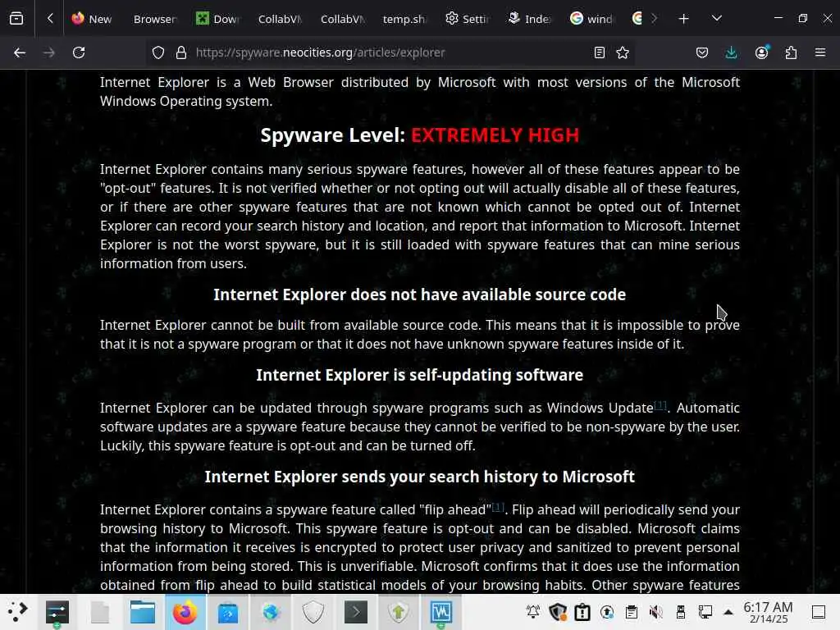Open the grey shield taskbar app
This screenshot has width=840, height=630.
click(x=313, y=612)
